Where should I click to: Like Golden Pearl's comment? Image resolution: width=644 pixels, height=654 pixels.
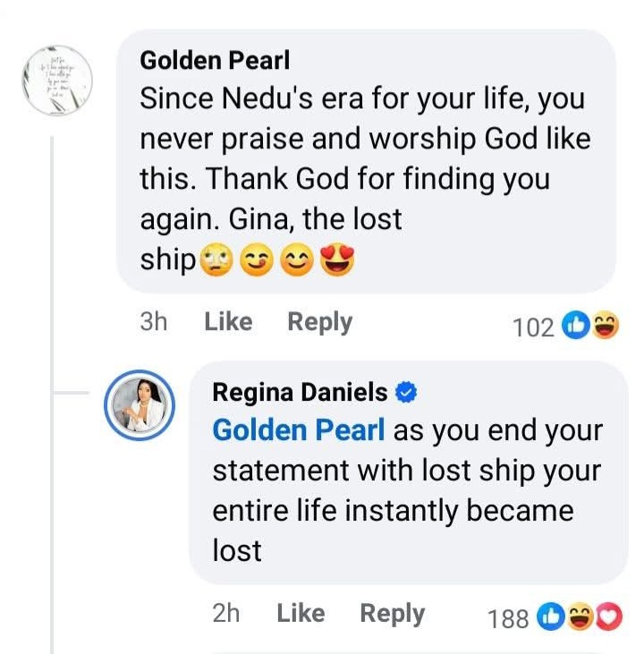coord(228,322)
